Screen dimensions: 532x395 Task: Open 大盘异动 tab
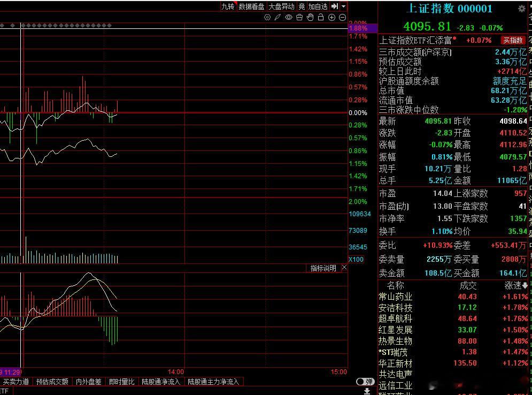tap(281, 6)
